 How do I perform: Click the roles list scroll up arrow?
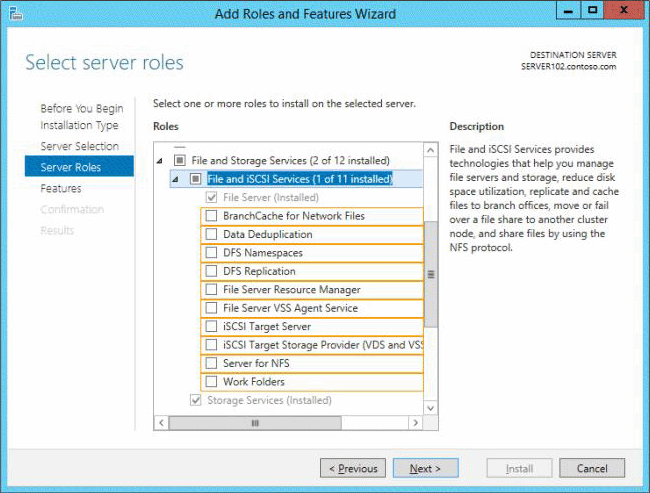click(431, 150)
